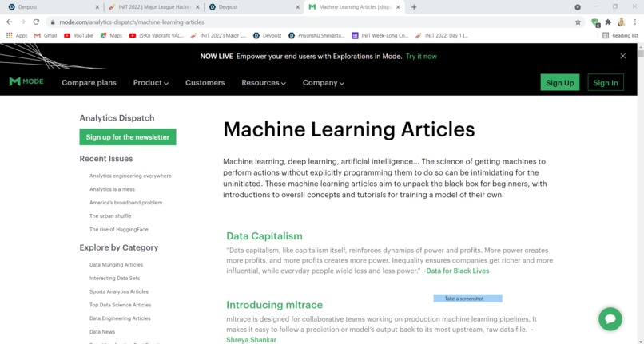Click the Analytics Dispatch heading
The height and width of the screenshot is (344, 644).
coord(117,118)
